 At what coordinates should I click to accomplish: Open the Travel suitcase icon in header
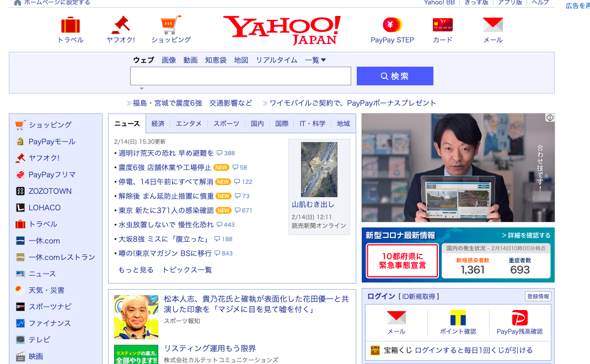71,25
